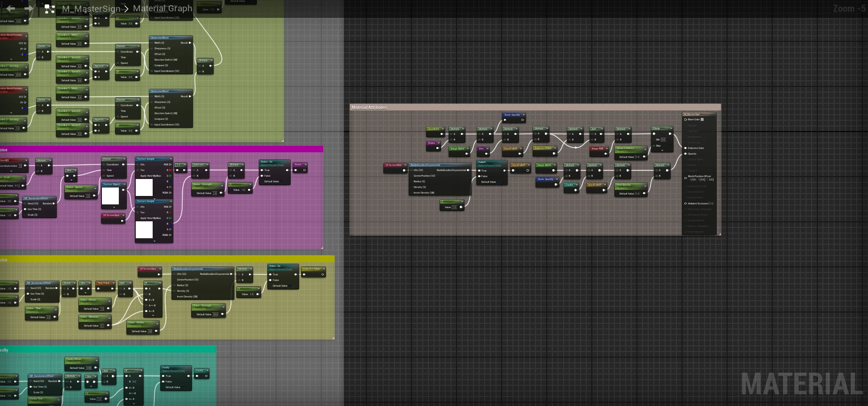Toggle the Noise - On Default Value checkbox
This screenshot has height=406, width=868.
tap(282, 181)
